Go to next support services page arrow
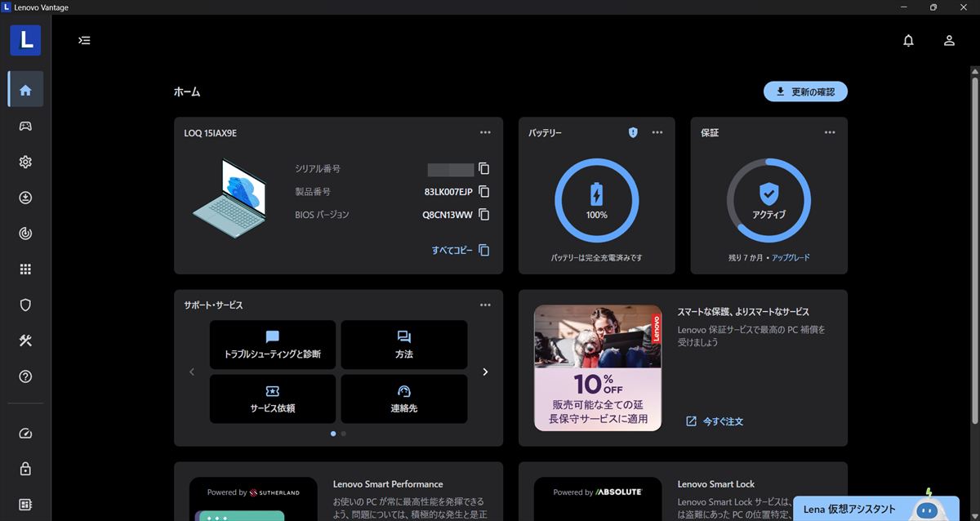The height and width of the screenshot is (521, 980). coord(485,372)
